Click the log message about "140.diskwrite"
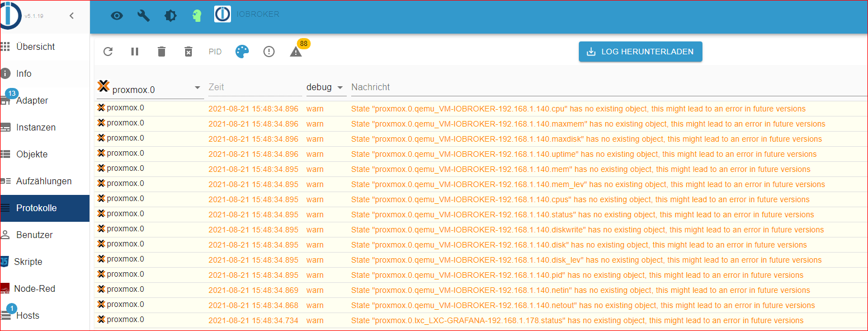868x331 pixels. point(587,230)
